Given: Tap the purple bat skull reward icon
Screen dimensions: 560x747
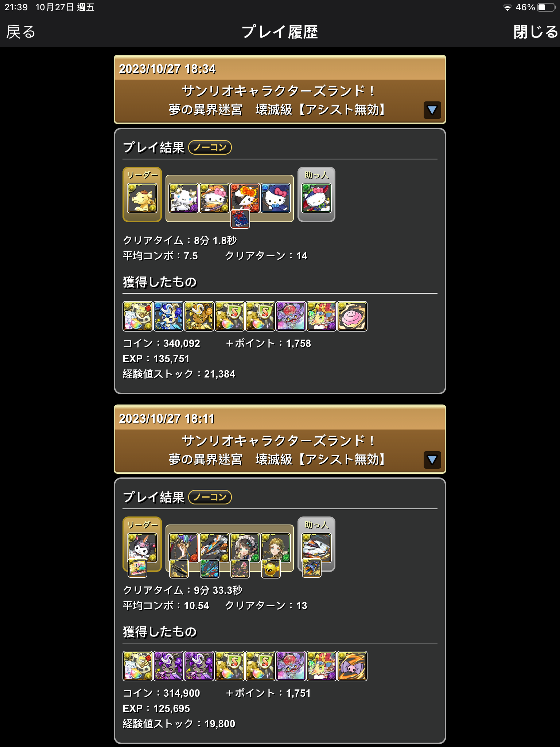Looking at the screenshot, I should pos(352,666).
